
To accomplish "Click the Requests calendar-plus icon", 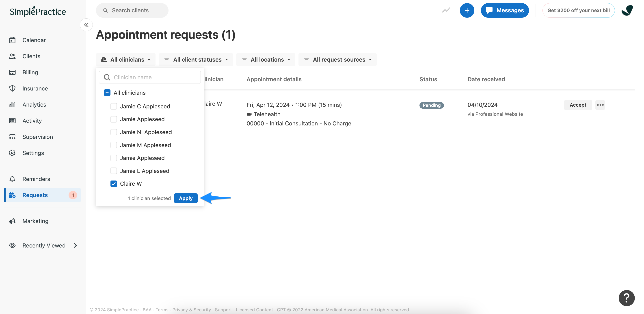I will 12,195.
